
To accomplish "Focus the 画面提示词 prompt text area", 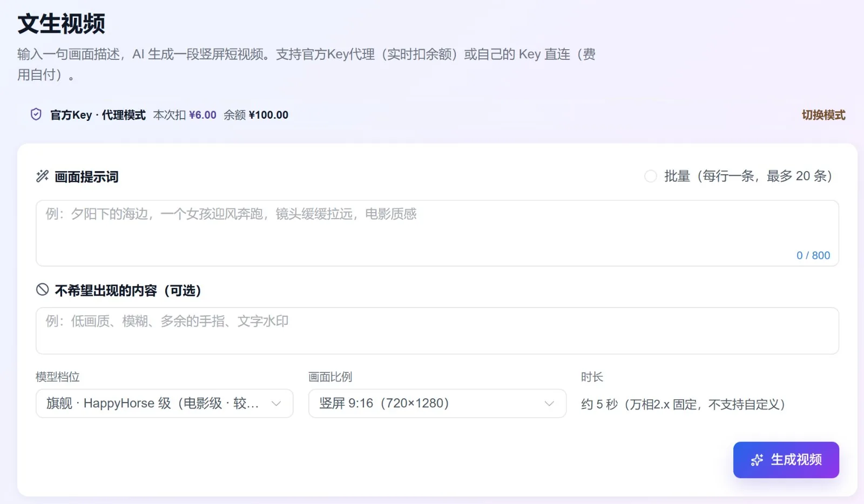I will [437, 233].
